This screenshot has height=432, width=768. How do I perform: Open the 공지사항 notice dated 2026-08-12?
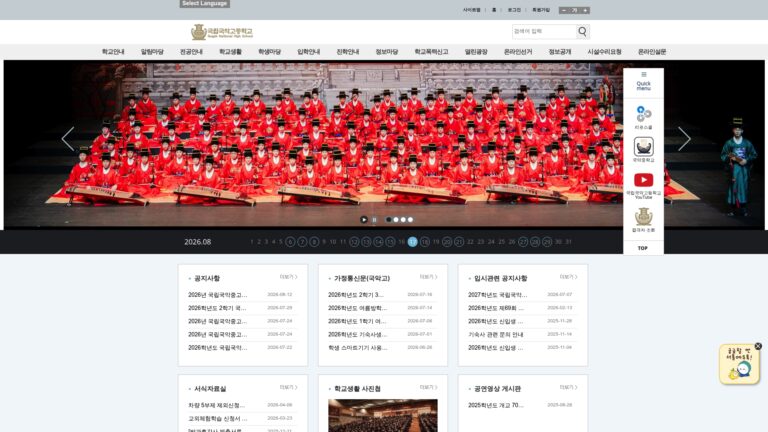click(x=217, y=295)
